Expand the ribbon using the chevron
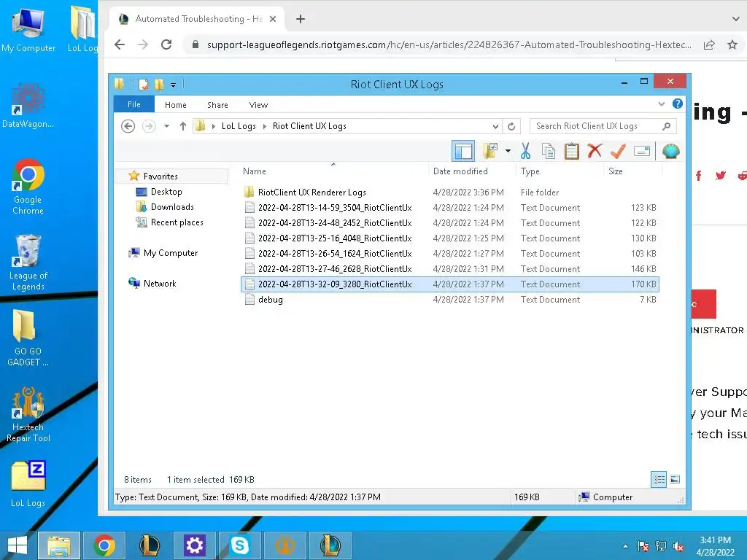The height and width of the screenshot is (560, 747). point(661,104)
